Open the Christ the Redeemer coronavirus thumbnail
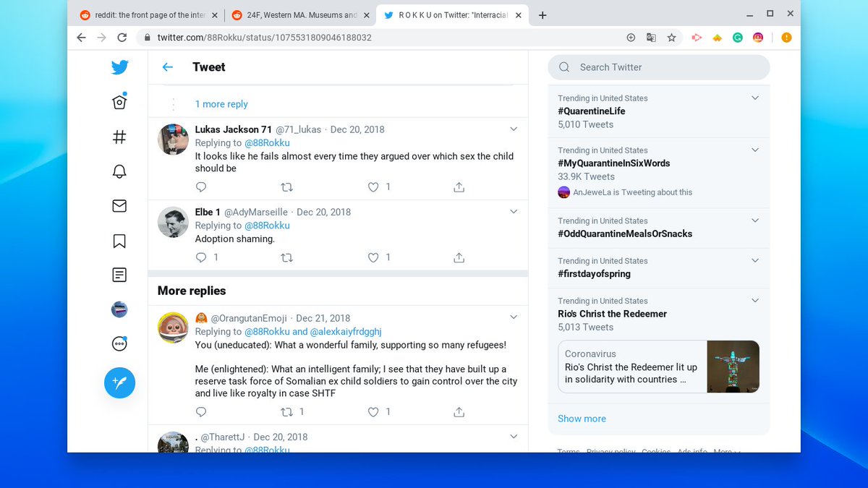 point(733,367)
